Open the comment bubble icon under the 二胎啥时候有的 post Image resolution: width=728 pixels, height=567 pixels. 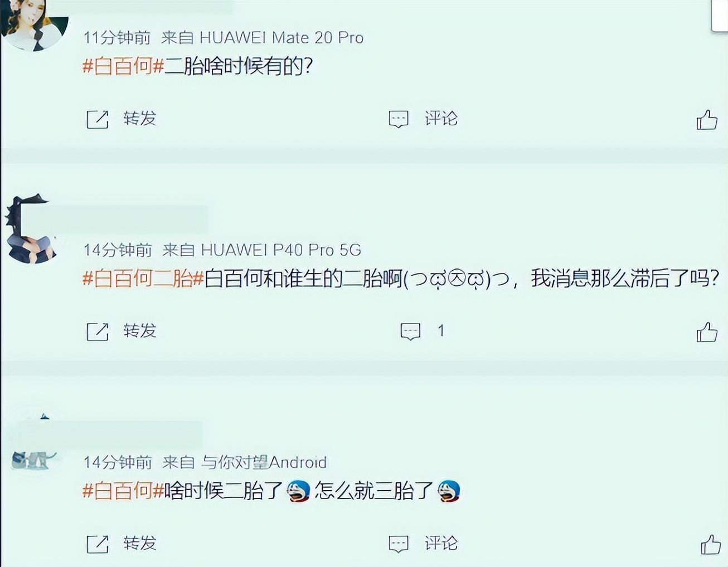[399, 119]
